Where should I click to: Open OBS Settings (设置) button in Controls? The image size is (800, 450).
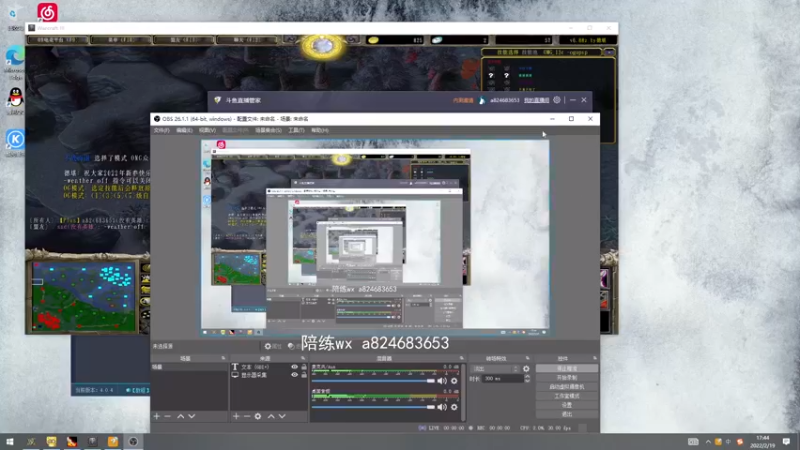click(x=567, y=405)
